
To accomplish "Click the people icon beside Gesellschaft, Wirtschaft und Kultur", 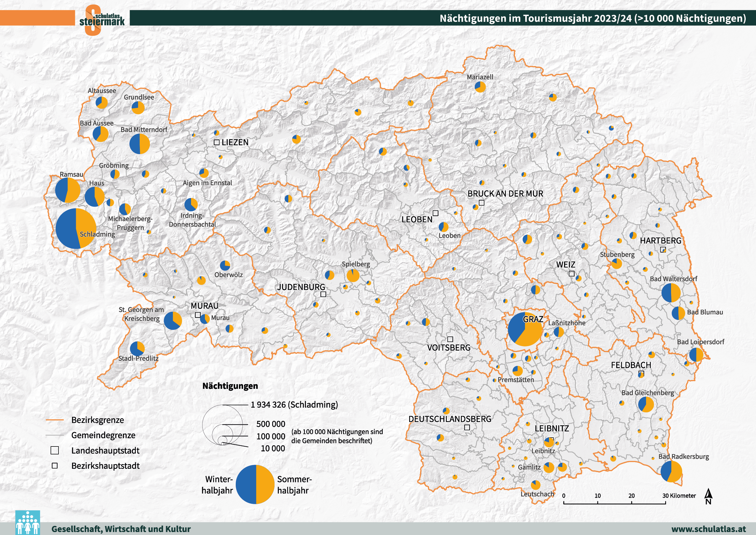I will point(28,522).
